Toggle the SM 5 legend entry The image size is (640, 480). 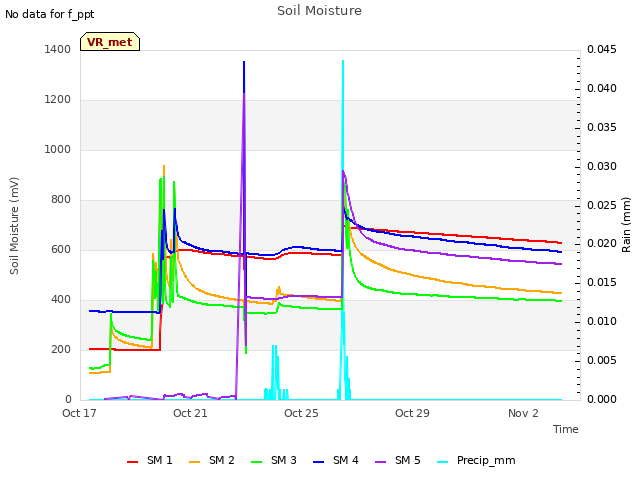click(x=398, y=460)
